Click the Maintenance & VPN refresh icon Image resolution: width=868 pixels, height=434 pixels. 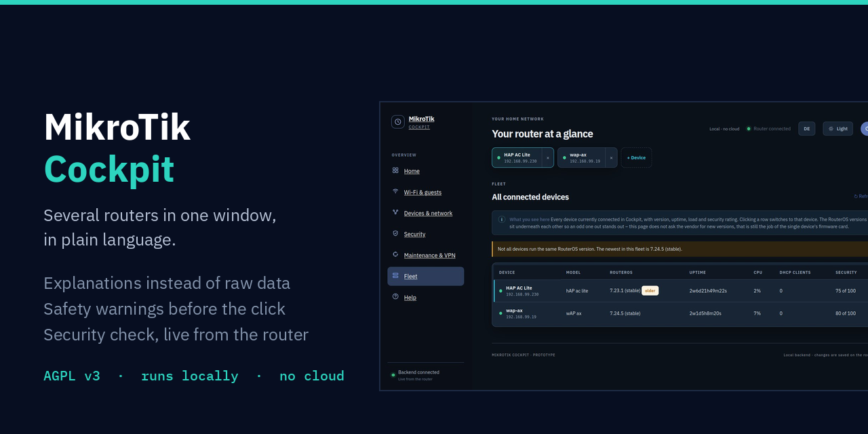395,254
